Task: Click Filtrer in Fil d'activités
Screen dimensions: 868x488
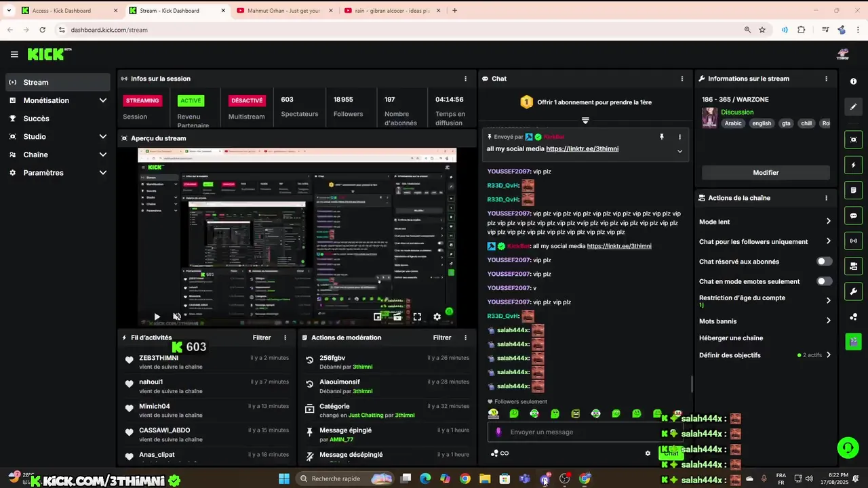Action: (x=262, y=338)
